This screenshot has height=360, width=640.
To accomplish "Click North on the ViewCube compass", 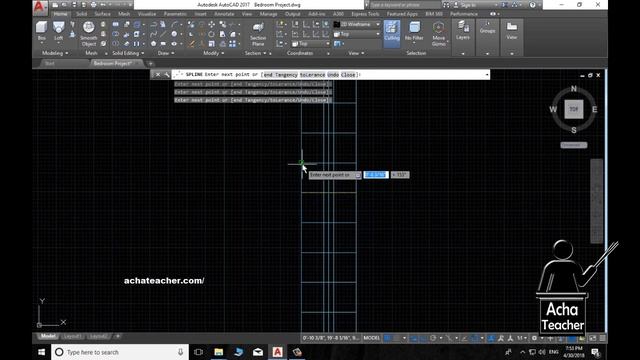I will [573, 89].
